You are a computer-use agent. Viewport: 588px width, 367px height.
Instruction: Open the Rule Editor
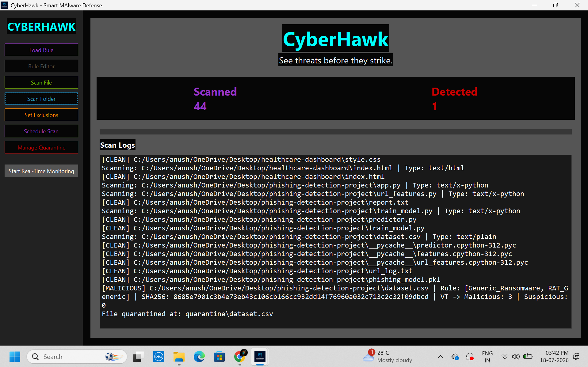point(41,66)
